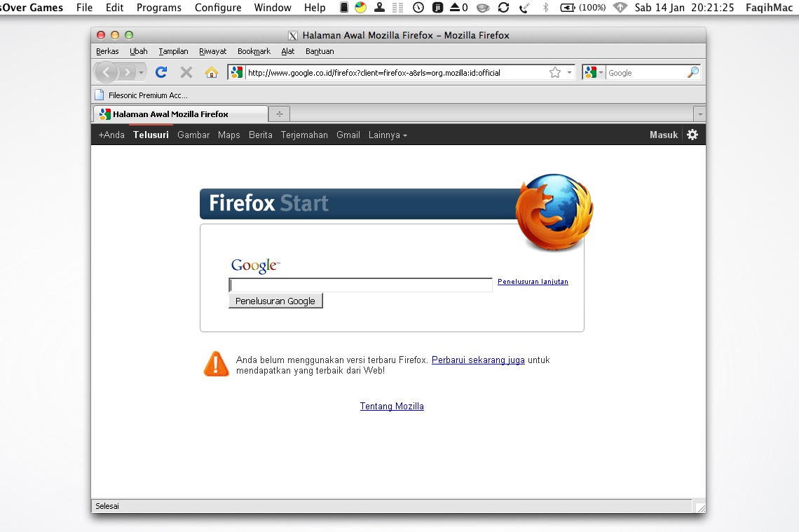The image size is (799, 532).
Task: Click the Bluetooth icon in the menu bar
Action: point(546,7)
